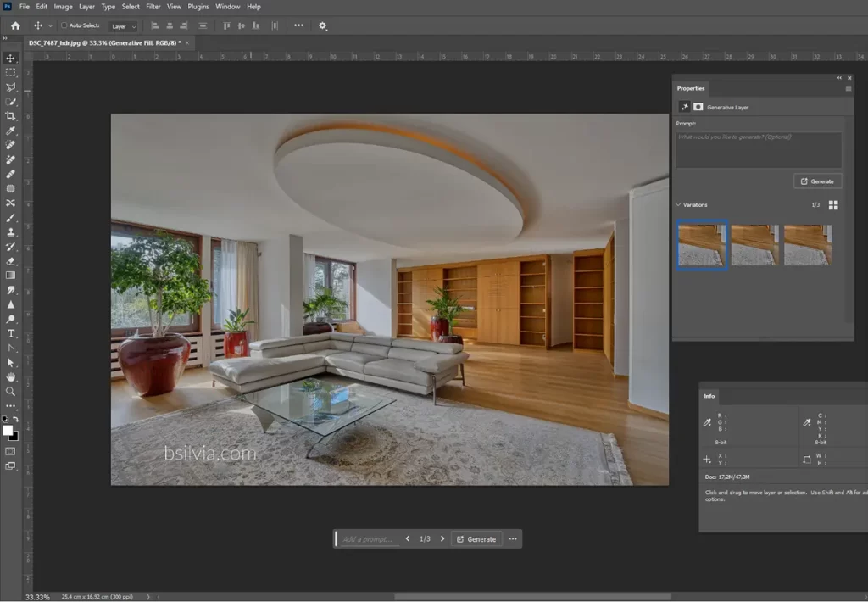The height and width of the screenshot is (602, 868).
Task: Open the Layer menu
Action: click(86, 7)
